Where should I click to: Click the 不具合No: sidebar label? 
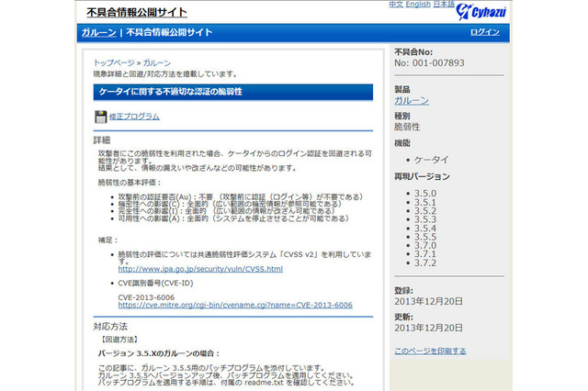coord(413,52)
